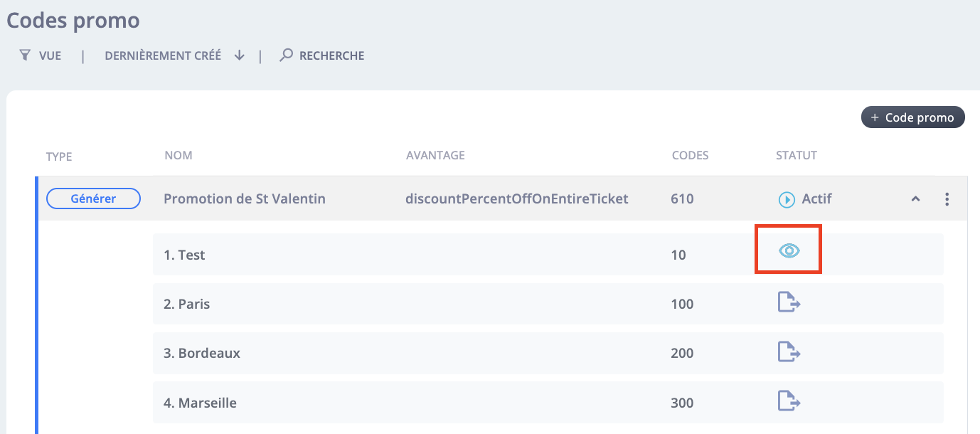Export the Marseille codes file
The height and width of the screenshot is (434, 980).
click(x=789, y=401)
